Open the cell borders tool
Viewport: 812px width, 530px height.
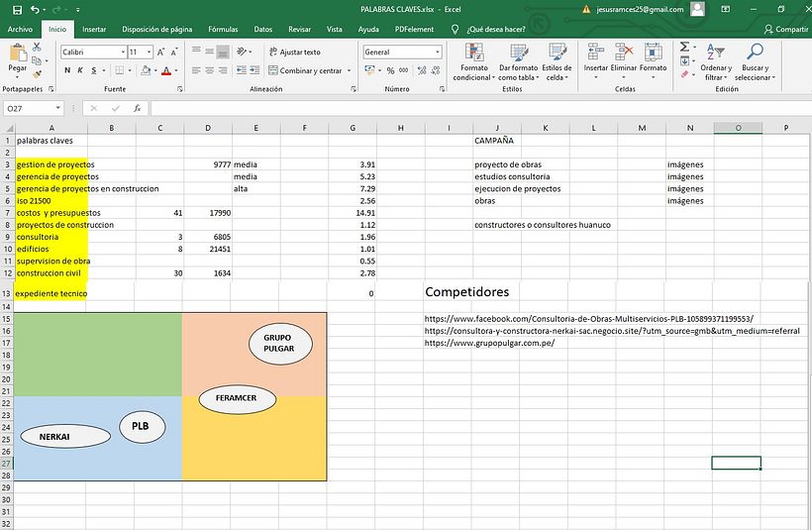click(x=120, y=70)
